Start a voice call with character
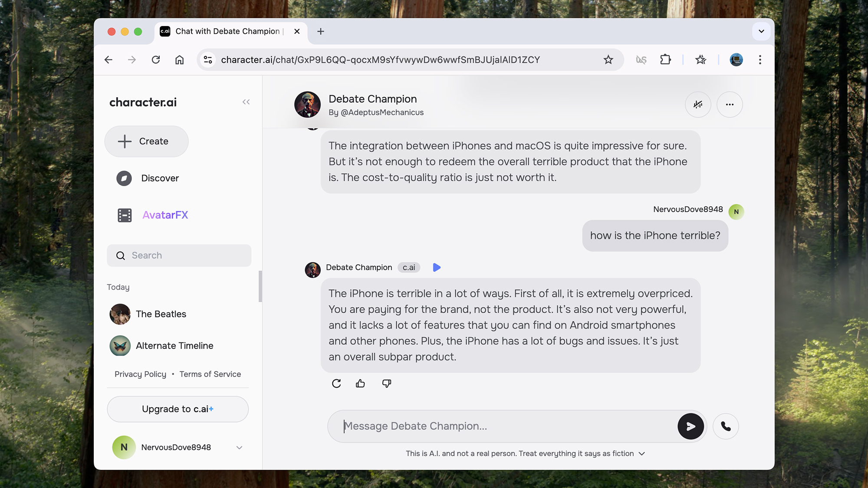The width and height of the screenshot is (868, 488). click(726, 426)
